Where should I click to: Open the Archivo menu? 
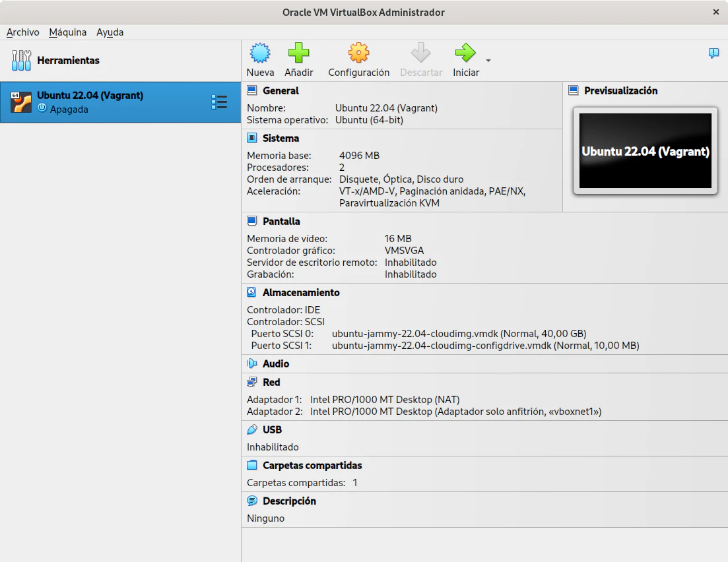tap(23, 32)
